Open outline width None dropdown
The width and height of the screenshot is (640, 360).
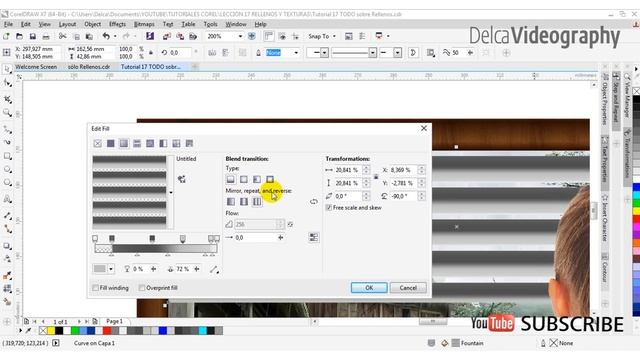click(x=296, y=53)
